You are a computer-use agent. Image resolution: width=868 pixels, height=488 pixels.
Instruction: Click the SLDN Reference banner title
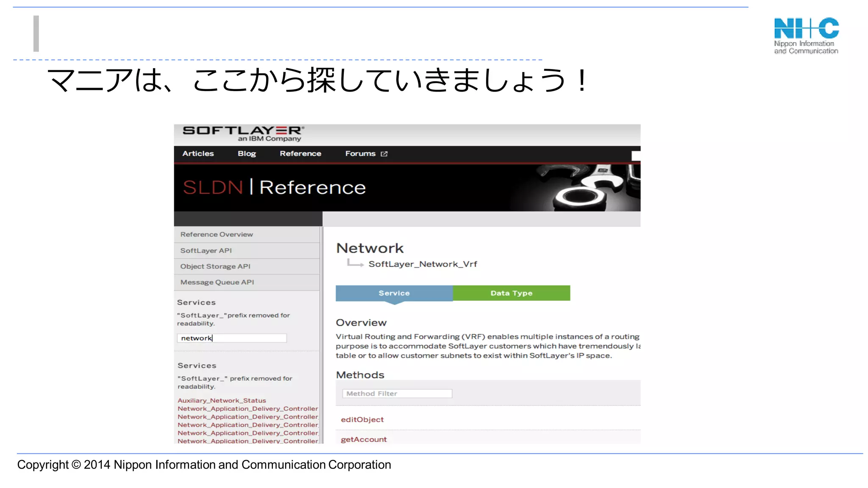click(274, 187)
